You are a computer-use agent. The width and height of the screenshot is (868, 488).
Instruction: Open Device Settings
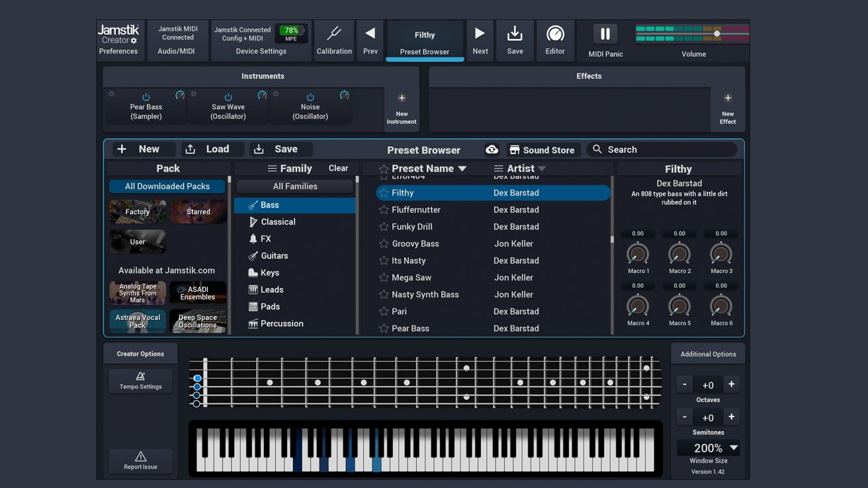point(261,40)
